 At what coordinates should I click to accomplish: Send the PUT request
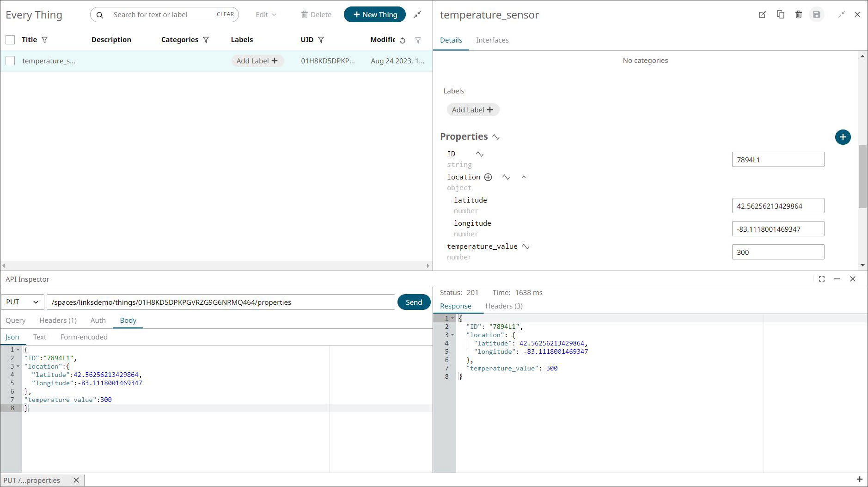(414, 302)
